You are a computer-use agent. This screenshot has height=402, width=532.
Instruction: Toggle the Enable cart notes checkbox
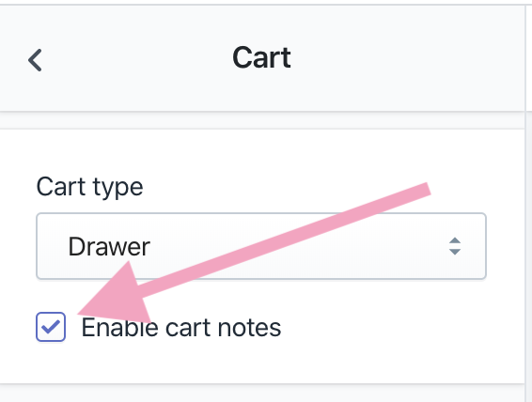coord(51,327)
